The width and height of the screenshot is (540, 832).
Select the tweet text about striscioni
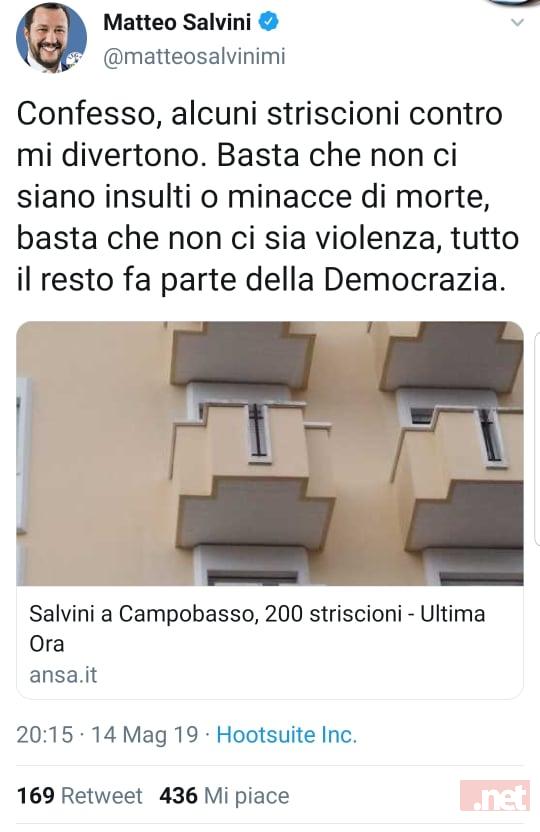(267, 197)
